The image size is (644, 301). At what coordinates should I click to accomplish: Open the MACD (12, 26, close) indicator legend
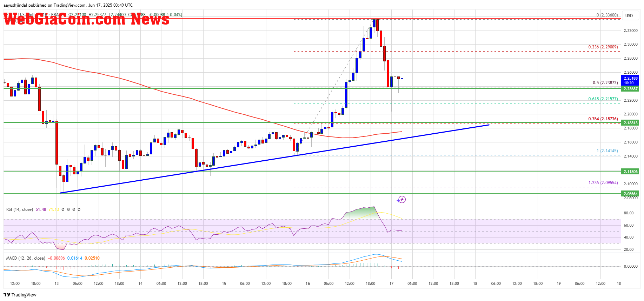click(x=26, y=258)
